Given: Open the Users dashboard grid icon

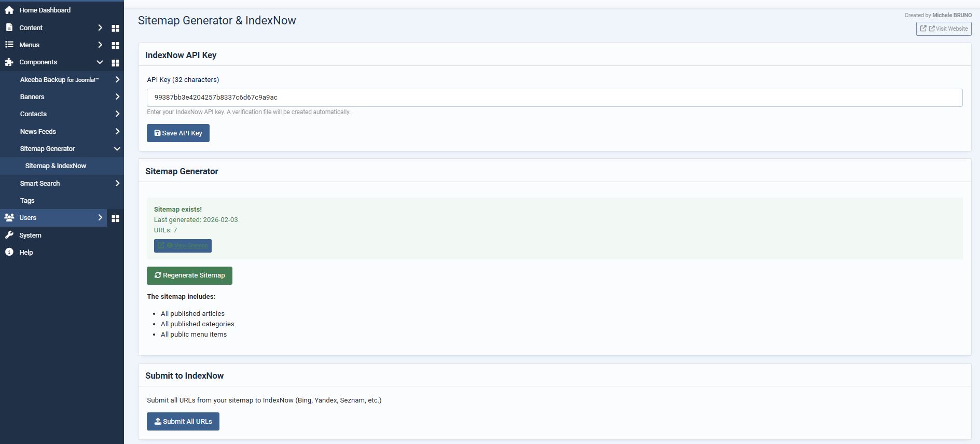Looking at the screenshot, I should click(x=116, y=218).
